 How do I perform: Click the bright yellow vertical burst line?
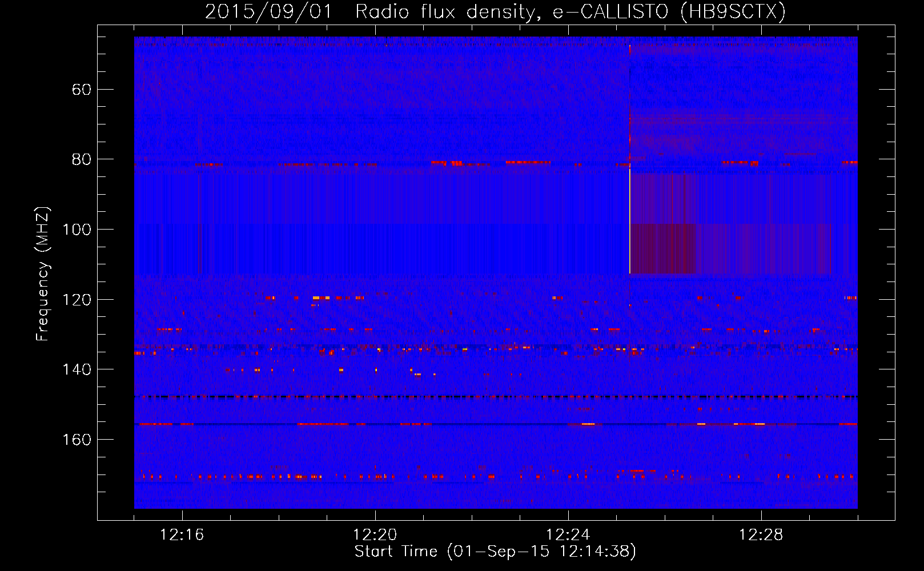pyautogui.click(x=630, y=221)
